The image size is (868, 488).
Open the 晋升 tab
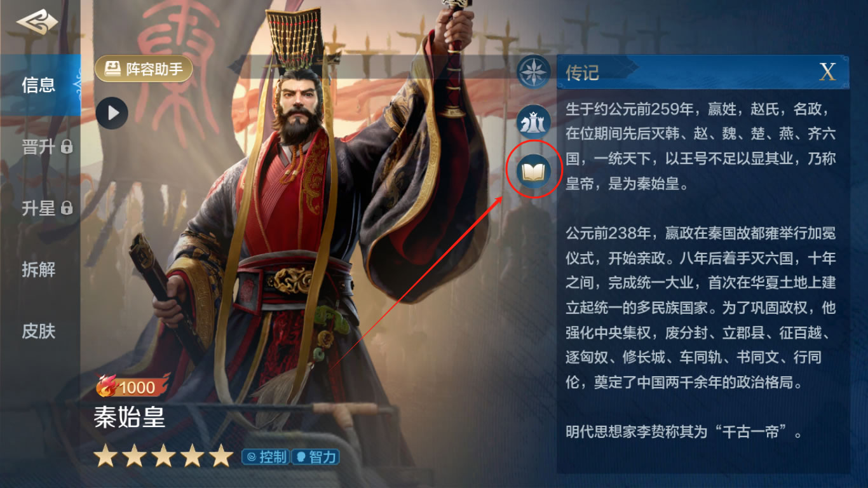point(40,147)
